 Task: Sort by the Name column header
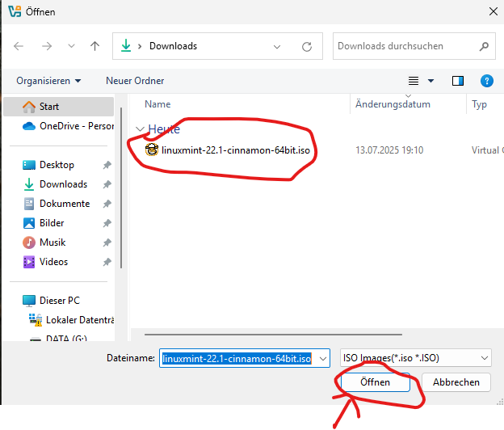click(x=157, y=104)
